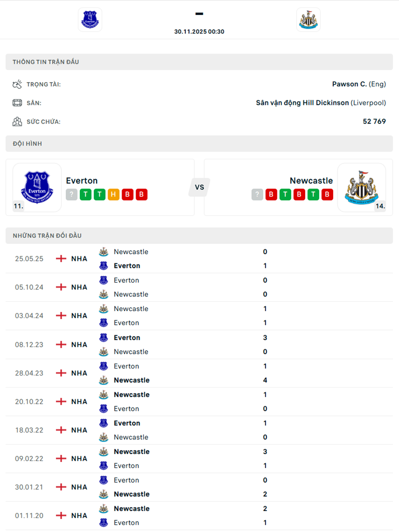Select the NHA league label in the 05.10.24 row
Image resolution: width=399 pixels, height=532 pixels.
tap(79, 287)
